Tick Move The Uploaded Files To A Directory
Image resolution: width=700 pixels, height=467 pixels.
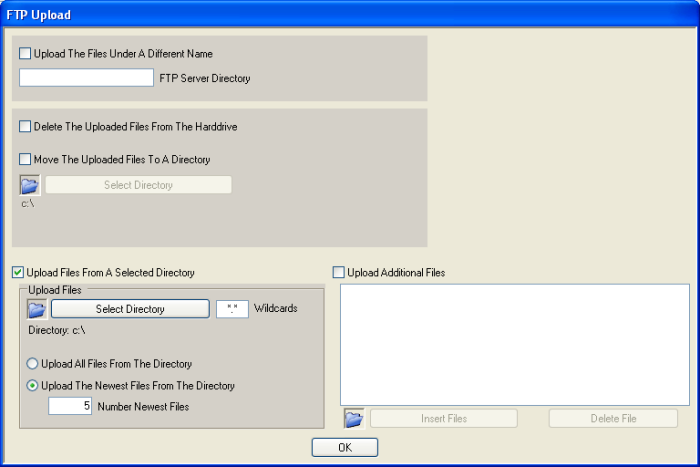(26, 159)
